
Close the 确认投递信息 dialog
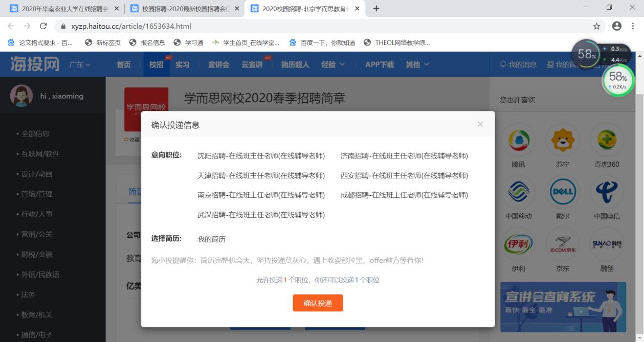click(x=480, y=124)
